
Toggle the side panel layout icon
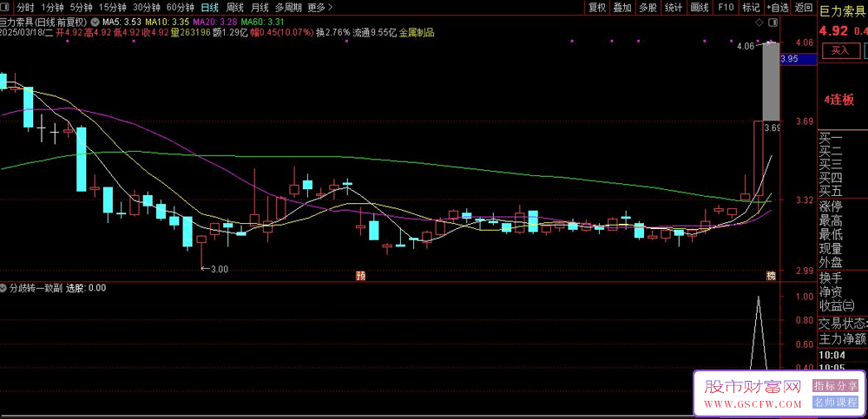(774, 23)
